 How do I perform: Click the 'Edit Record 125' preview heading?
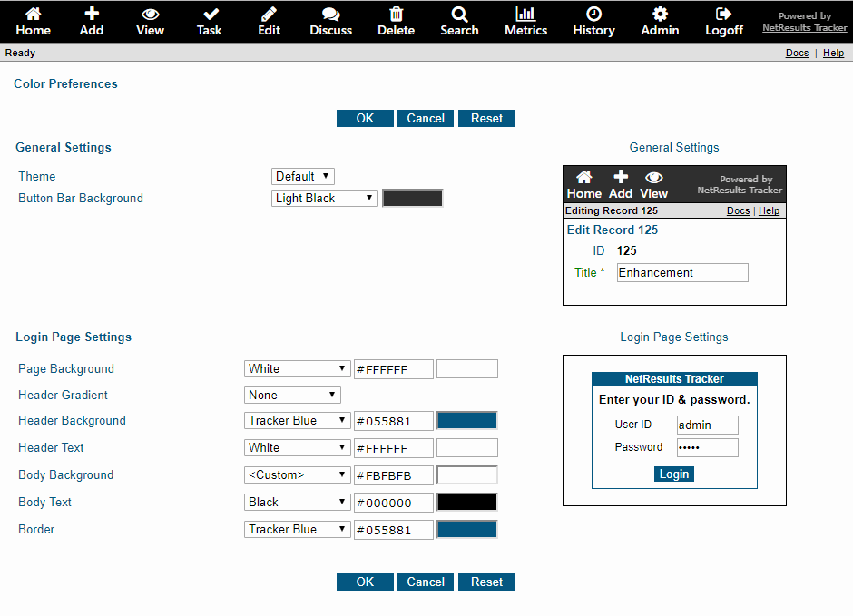click(612, 230)
